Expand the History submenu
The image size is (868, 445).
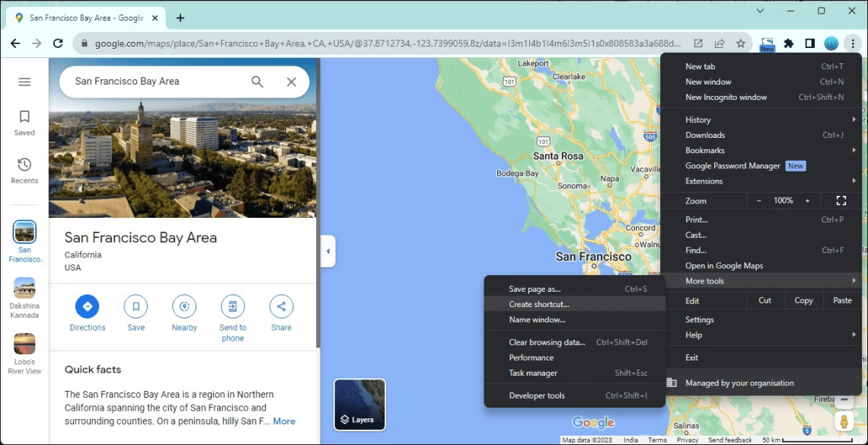(x=697, y=120)
